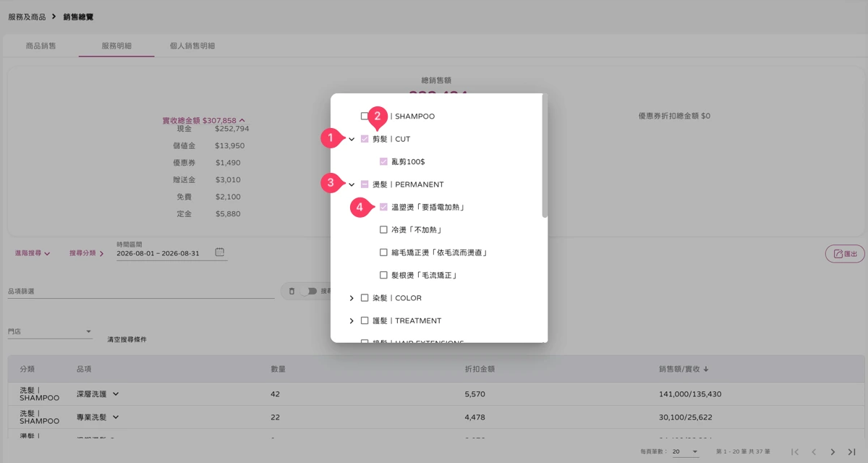Tick the SHAMPOO category checkbox
Viewport: 868px width, 463px height.
click(365, 116)
